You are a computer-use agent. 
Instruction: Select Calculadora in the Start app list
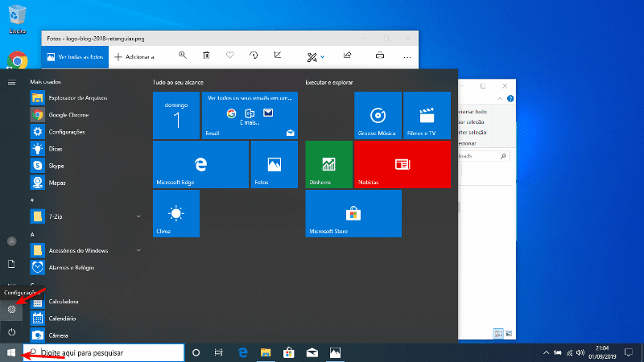(x=63, y=302)
